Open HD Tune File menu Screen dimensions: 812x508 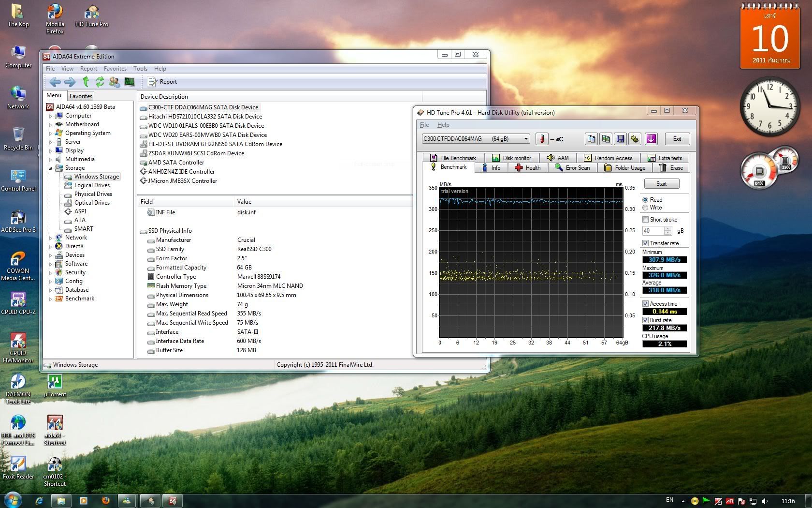coord(424,125)
